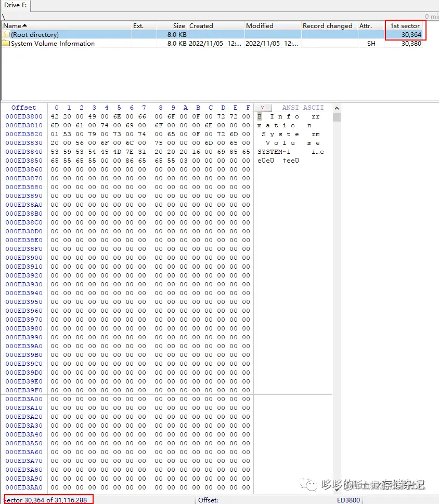439x504 pixels.
Task: Click the Offset: status bar label
Action: tap(208, 500)
